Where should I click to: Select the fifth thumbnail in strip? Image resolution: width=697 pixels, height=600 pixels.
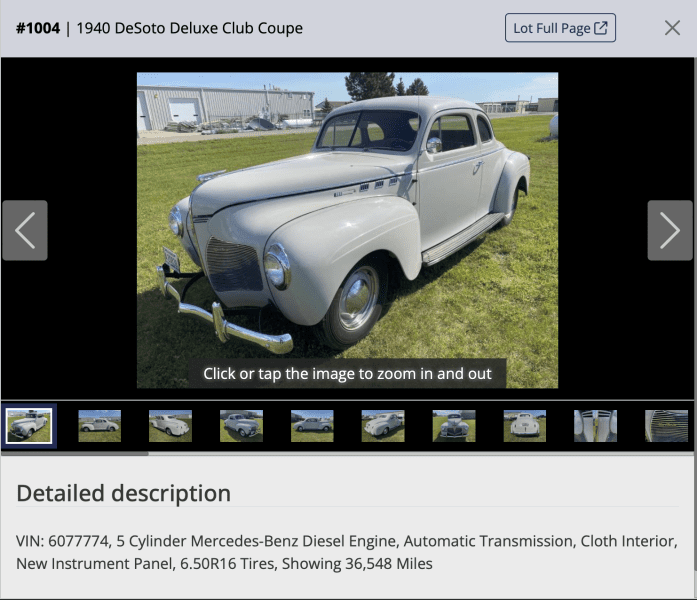(x=312, y=426)
